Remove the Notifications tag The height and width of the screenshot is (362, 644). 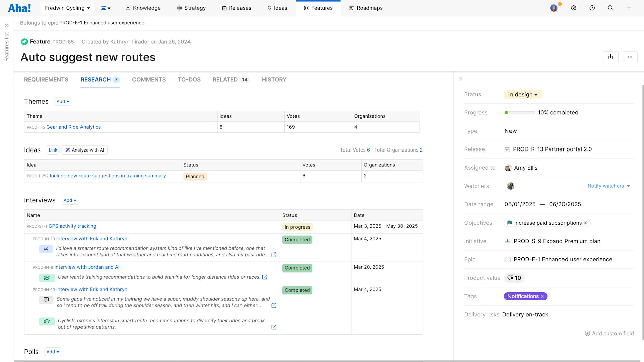pos(542,296)
